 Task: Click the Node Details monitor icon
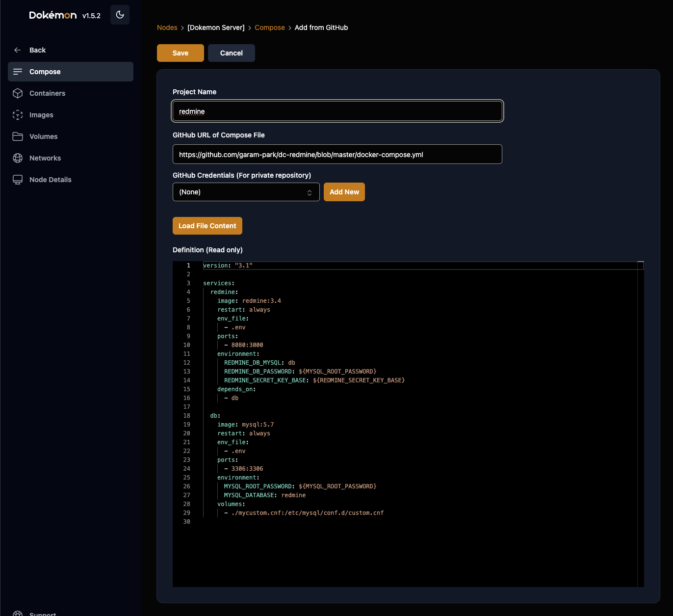click(x=18, y=180)
